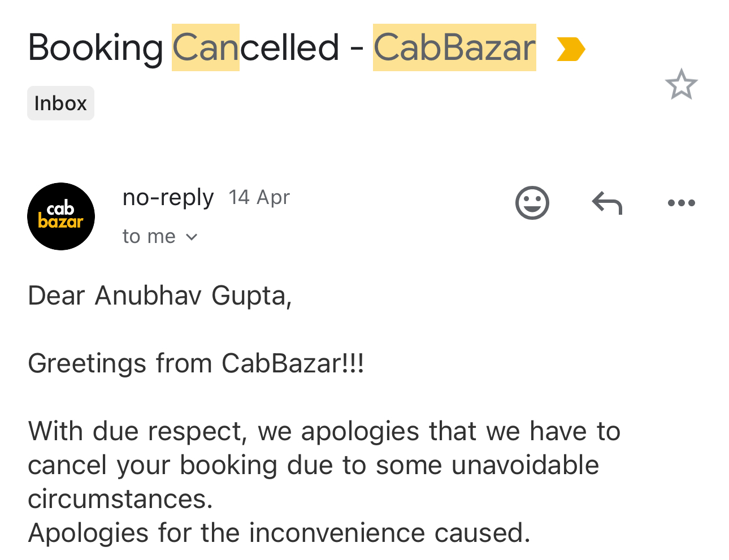This screenshot has width=729, height=560.
Task: Open the three-dot more options menu
Action: [681, 203]
